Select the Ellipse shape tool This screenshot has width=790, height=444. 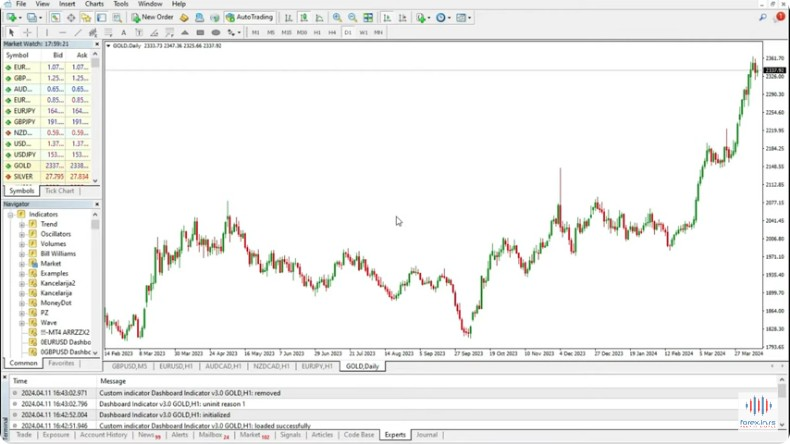(216, 32)
